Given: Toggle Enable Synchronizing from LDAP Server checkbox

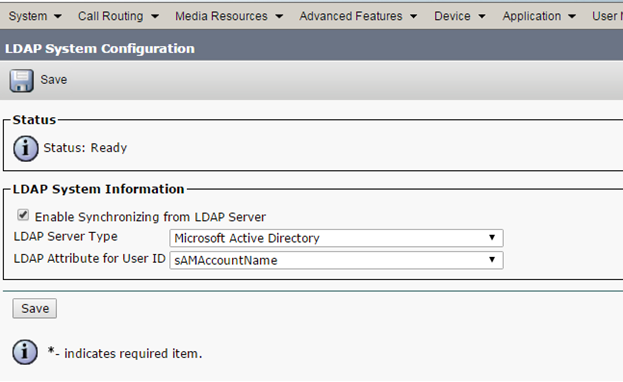Looking at the screenshot, I should [x=23, y=215].
